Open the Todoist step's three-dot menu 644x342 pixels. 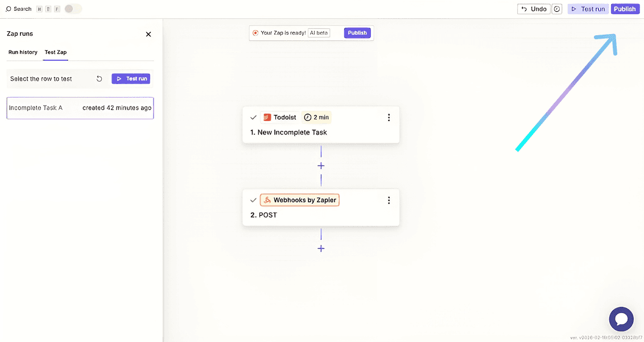point(389,117)
